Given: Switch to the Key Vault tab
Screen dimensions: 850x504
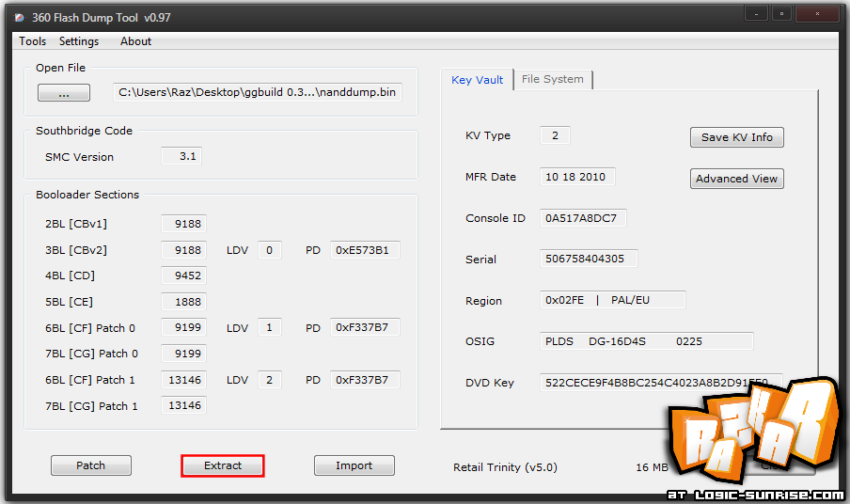Looking at the screenshot, I should coord(477,80).
